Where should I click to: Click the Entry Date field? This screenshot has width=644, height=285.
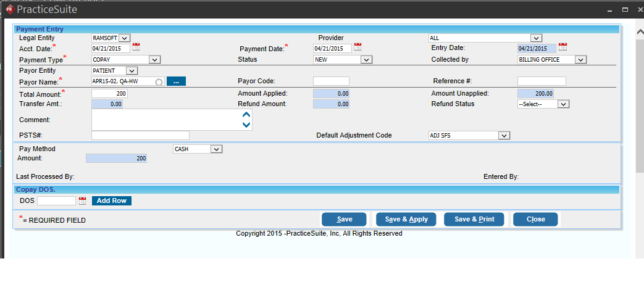click(x=537, y=48)
